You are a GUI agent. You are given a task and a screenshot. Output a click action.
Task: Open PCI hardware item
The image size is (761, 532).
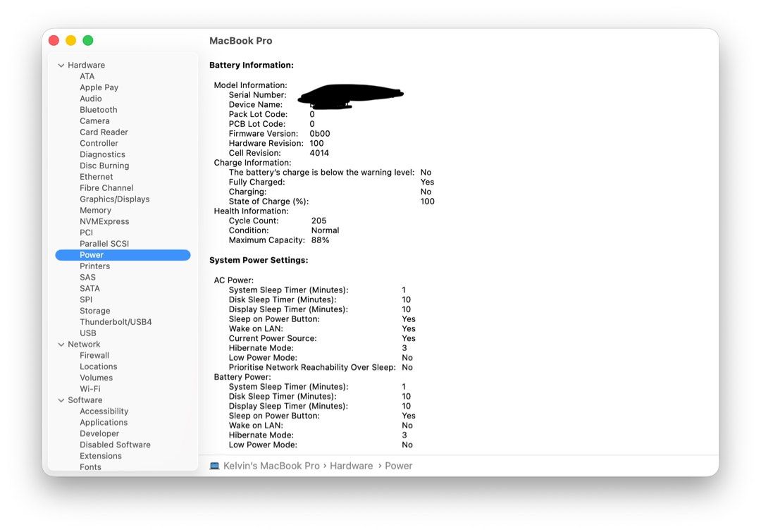pos(87,233)
